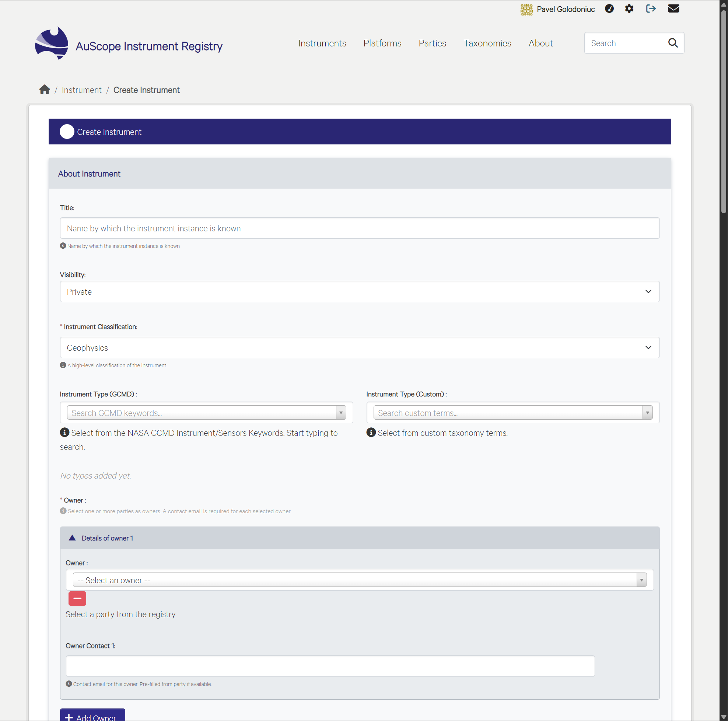Click the magnifier search icon
Viewport: 728px width, 721px height.
click(673, 43)
